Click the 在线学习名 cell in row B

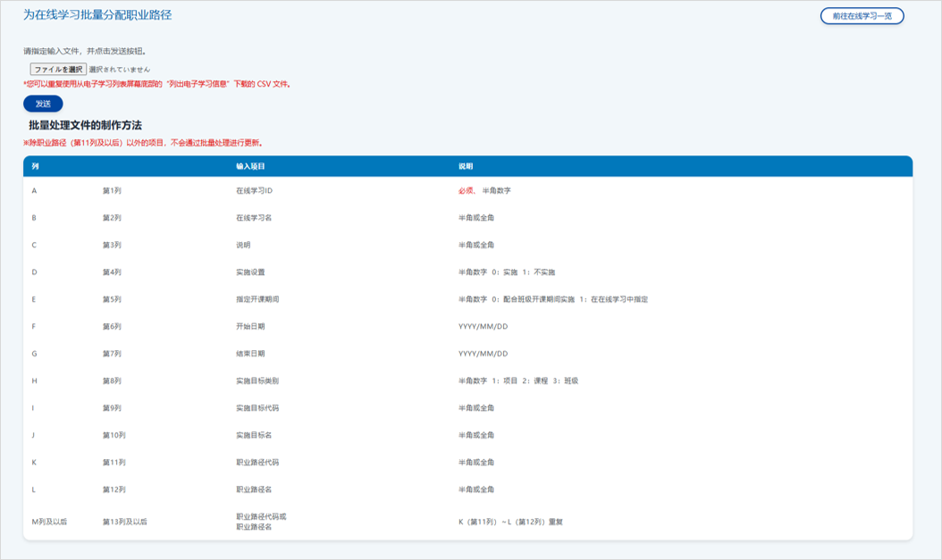click(x=254, y=218)
